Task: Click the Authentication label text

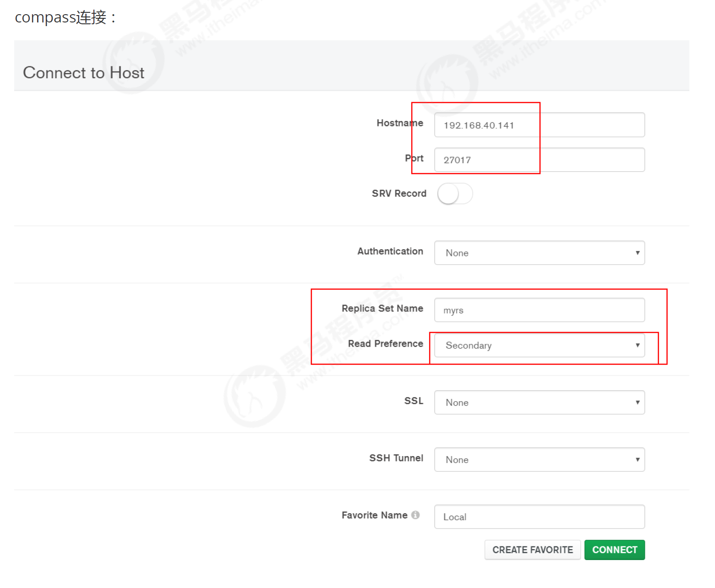Action: [x=390, y=251]
